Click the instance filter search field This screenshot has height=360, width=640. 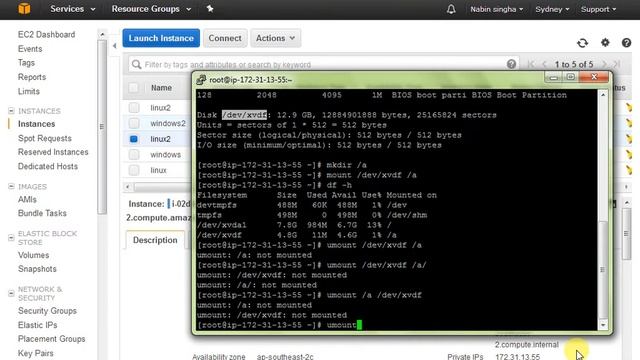click(x=323, y=64)
